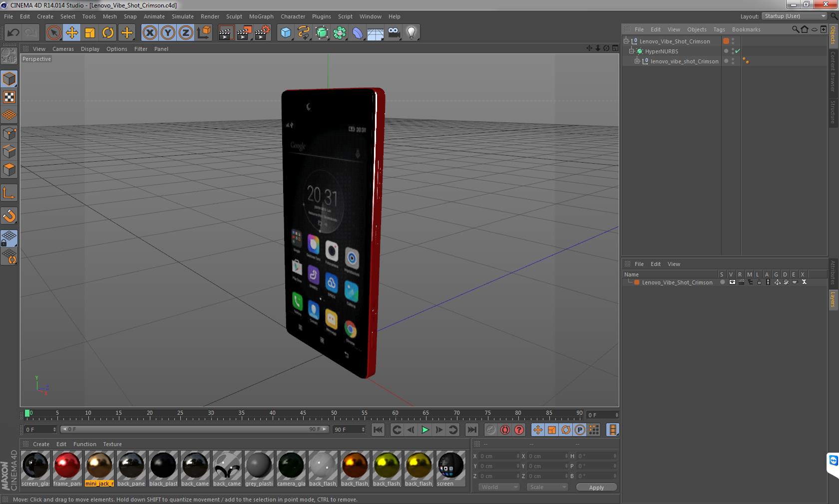Toggle X axis lock
Viewport: 839px width, 504px height.
pos(150,33)
